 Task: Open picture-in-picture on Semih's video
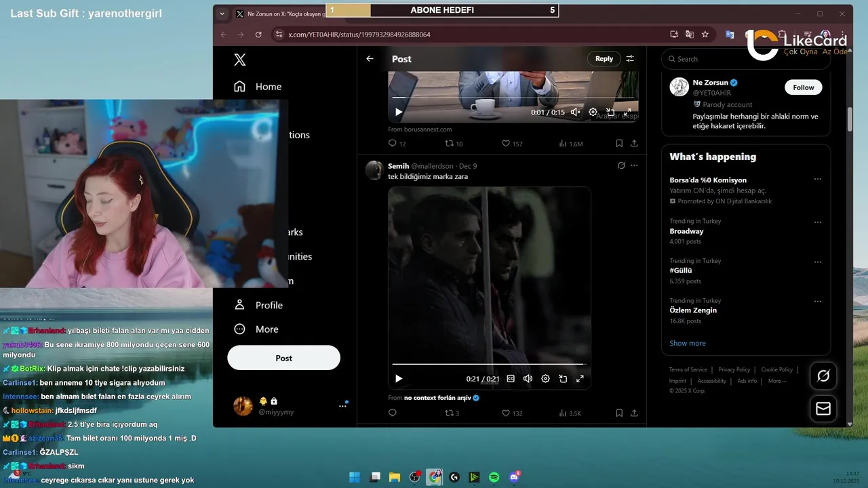point(563,379)
